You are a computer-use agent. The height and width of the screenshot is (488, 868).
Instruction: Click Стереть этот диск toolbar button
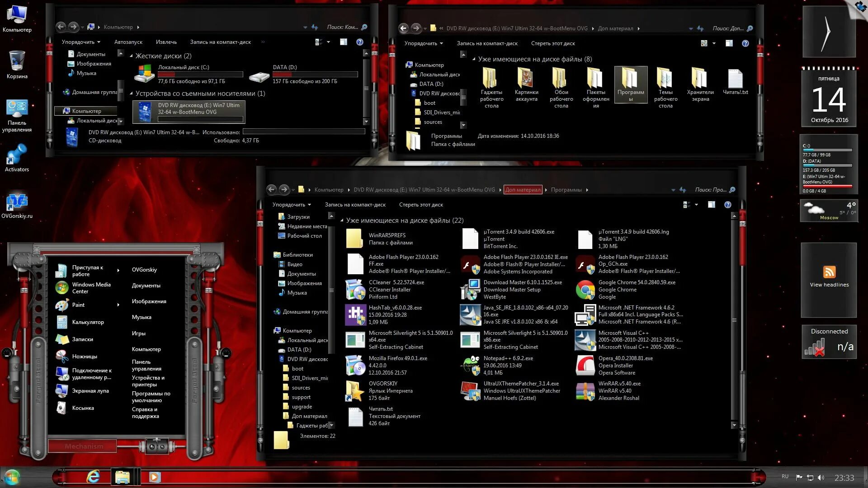420,205
